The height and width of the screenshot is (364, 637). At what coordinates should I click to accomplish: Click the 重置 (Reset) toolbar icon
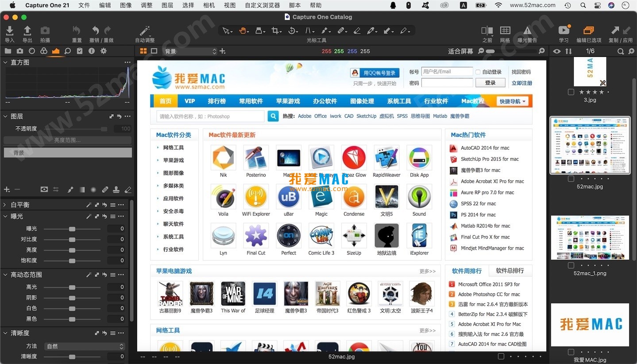pos(77,31)
